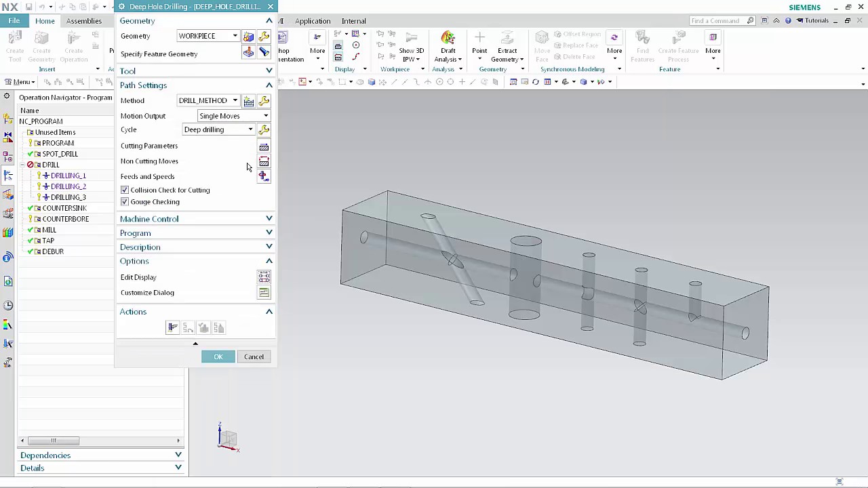Select the DEBUR program group

(53, 251)
